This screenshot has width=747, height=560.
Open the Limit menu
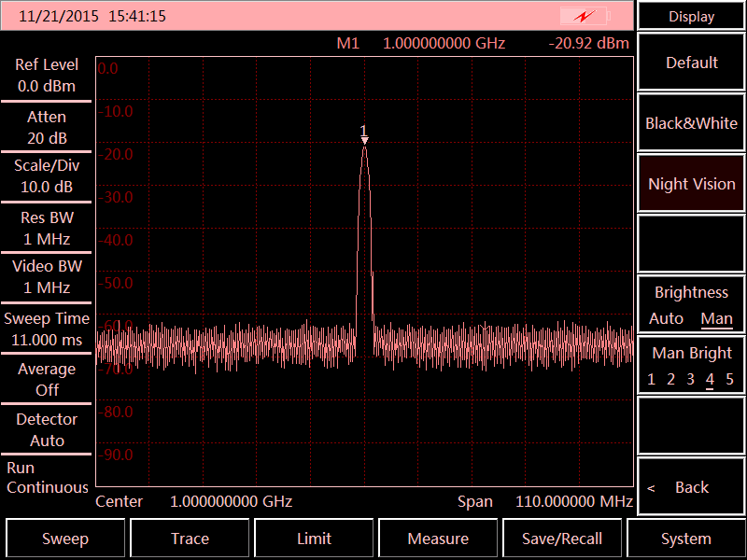314,539
